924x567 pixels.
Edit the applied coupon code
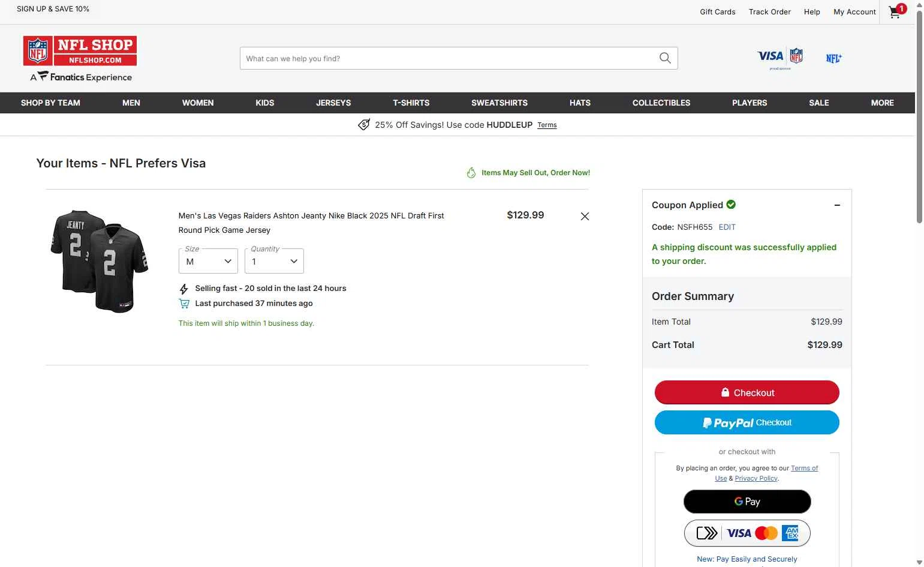click(727, 227)
